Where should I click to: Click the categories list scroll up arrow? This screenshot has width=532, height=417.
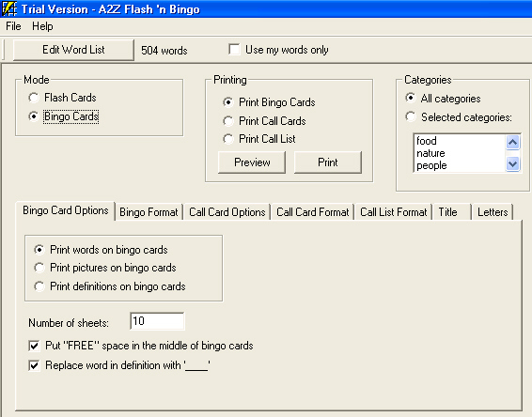click(512, 143)
